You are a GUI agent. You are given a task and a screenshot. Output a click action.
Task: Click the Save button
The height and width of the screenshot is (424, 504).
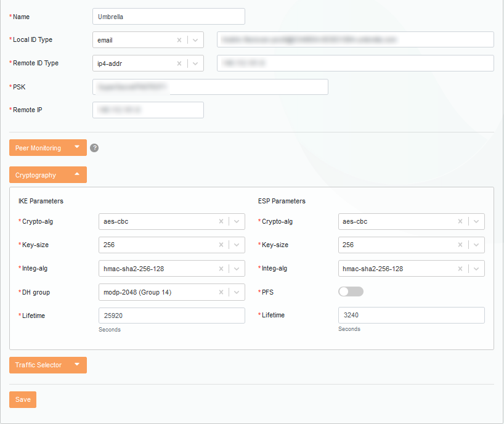tap(23, 399)
